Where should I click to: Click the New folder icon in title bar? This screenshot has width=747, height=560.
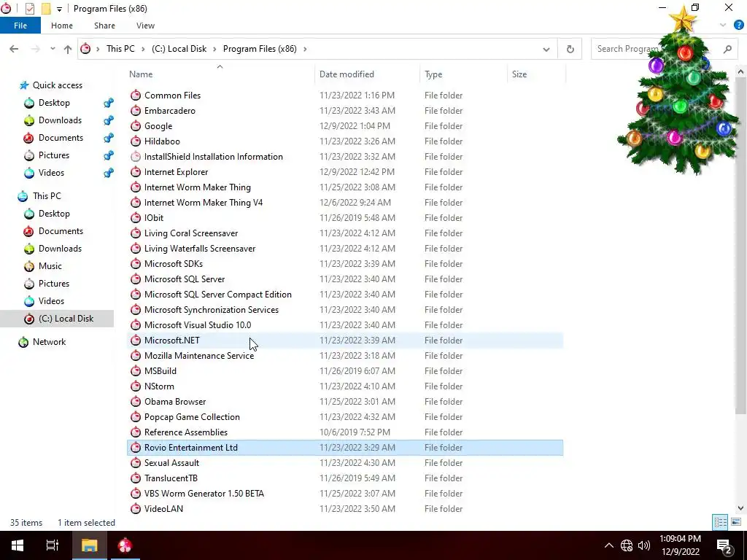[x=46, y=9]
